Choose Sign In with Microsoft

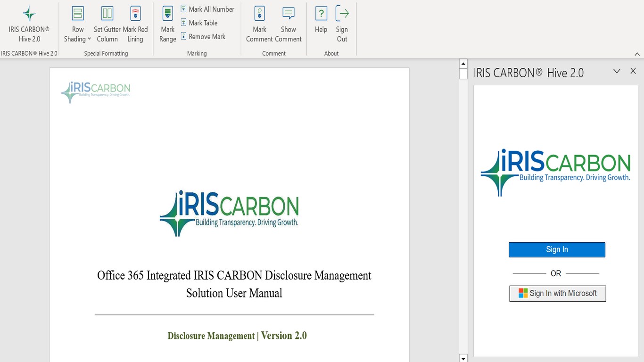pyautogui.click(x=558, y=293)
